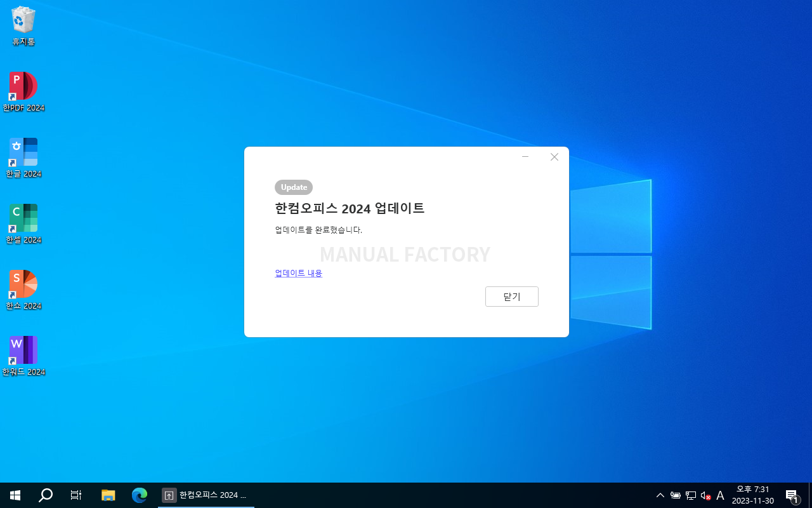Viewport: 812px width, 508px height.
Task: Launch Microsoft Edge from the taskbar
Action: (x=140, y=495)
